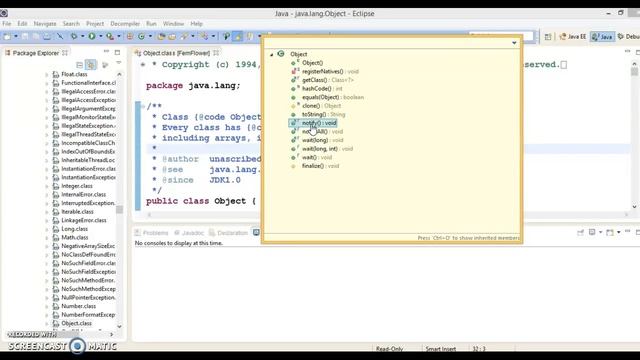Select the Java perspective button
This screenshot has height=360, width=640.
(602, 37)
